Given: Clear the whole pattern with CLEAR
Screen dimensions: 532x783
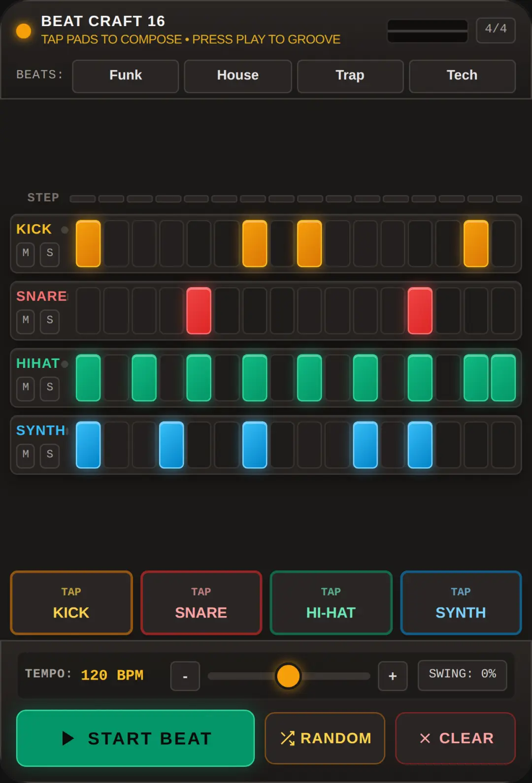Looking at the screenshot, I should point(455,738).
